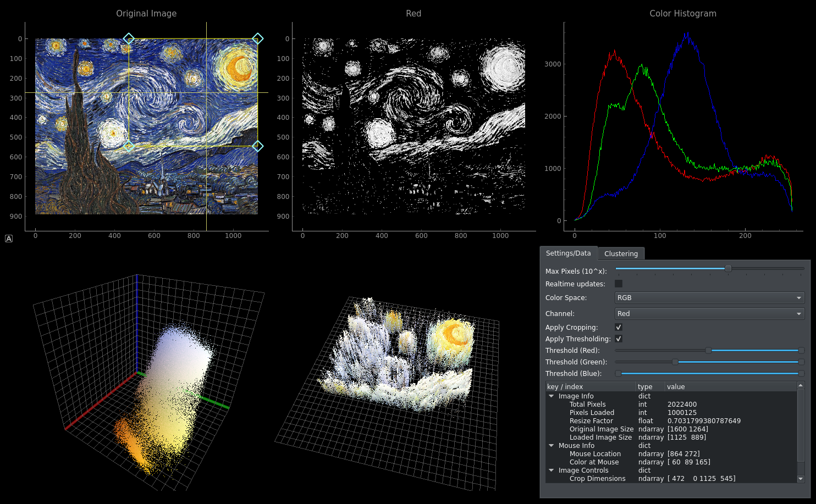Select the Crop Dimensions row
Image resolution: width=816 pixels, height=504 pixels.
[671, 478]
